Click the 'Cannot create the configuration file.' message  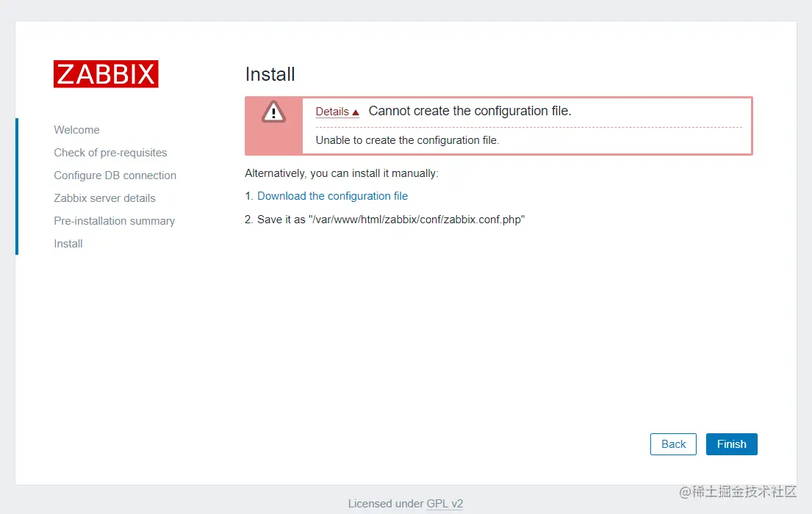click(x=470, y=111)
